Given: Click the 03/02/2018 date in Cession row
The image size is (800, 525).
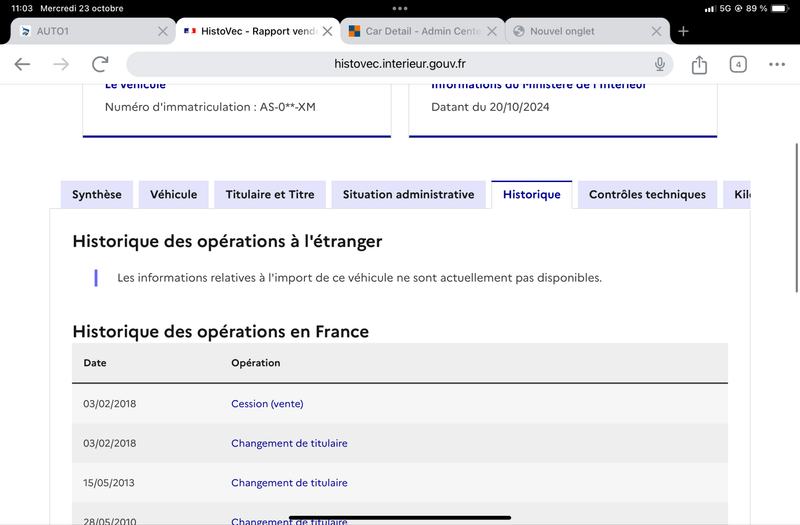Looking at the screenshot, I should coord(110,404).
